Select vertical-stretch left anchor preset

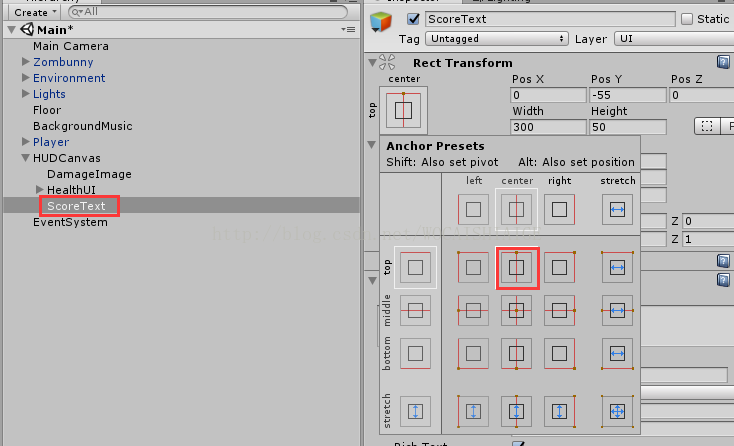[473, 411]
